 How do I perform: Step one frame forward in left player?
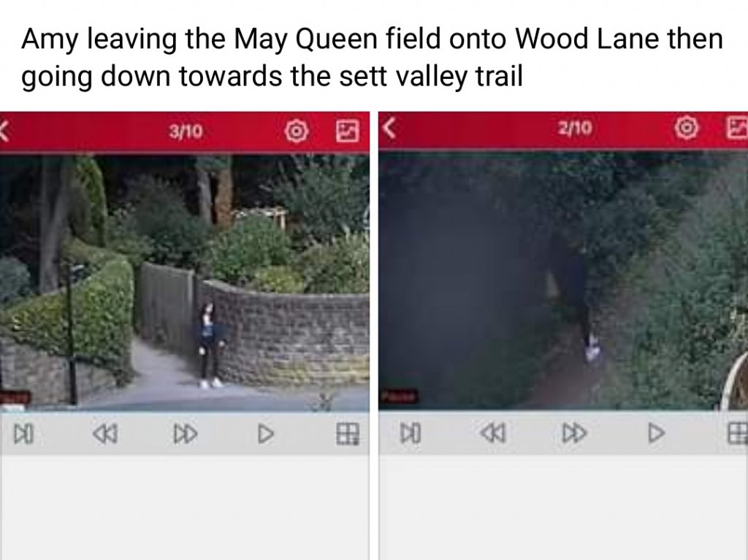24,434
